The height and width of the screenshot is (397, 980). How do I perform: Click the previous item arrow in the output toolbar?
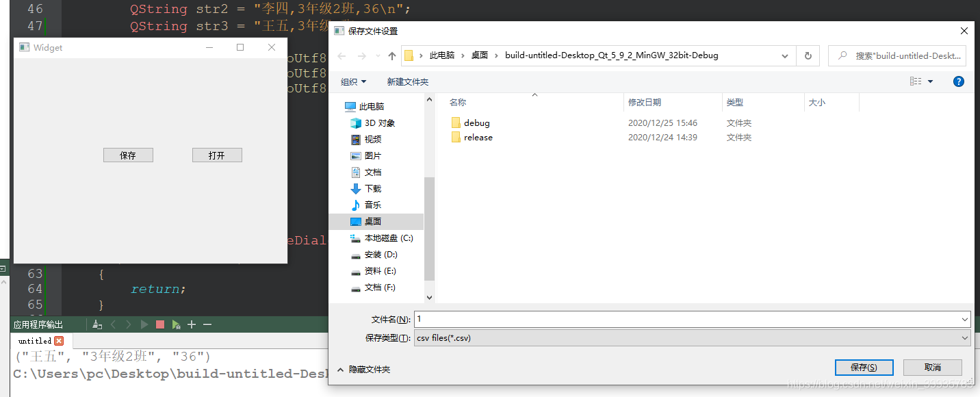pos(114,324)
